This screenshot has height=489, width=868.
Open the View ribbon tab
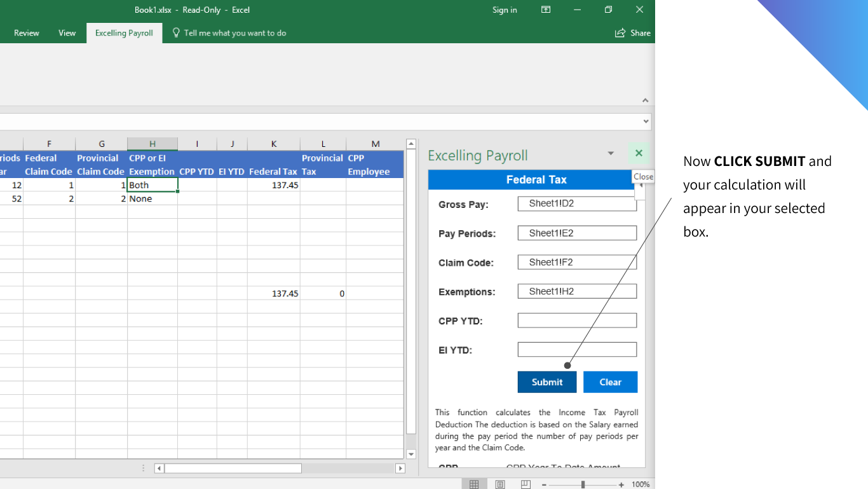click(67, 32)
